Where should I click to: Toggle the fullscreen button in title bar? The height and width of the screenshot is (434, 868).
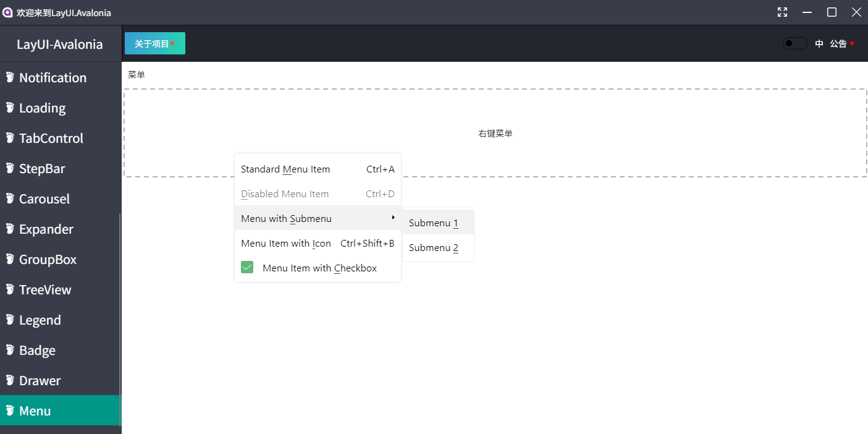click(x=782, y=12)
